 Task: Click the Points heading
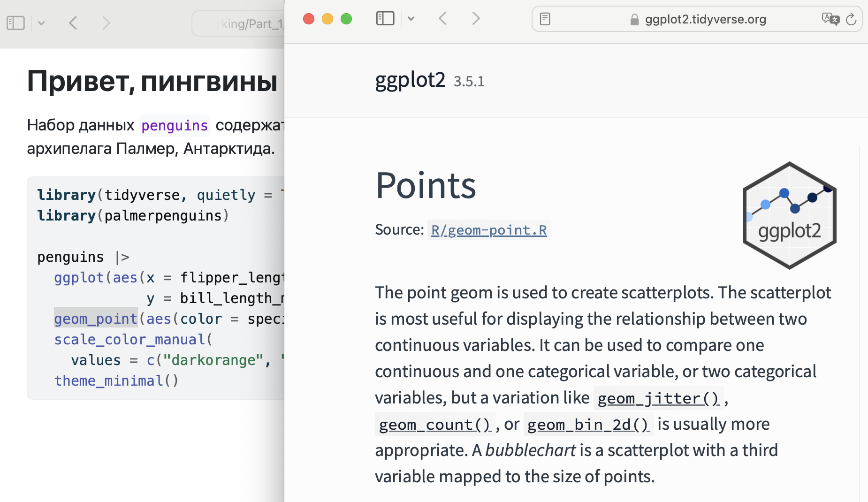coord(426,185)
